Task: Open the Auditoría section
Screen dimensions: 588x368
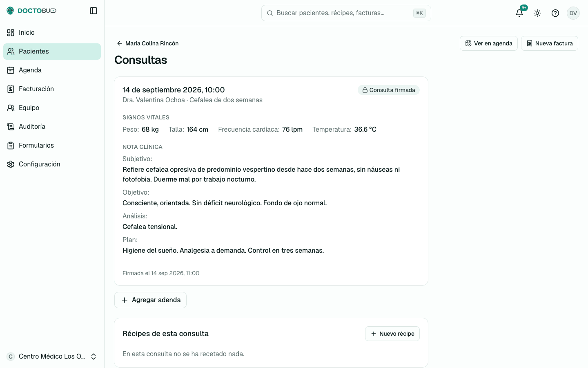Action: point(52,127)
